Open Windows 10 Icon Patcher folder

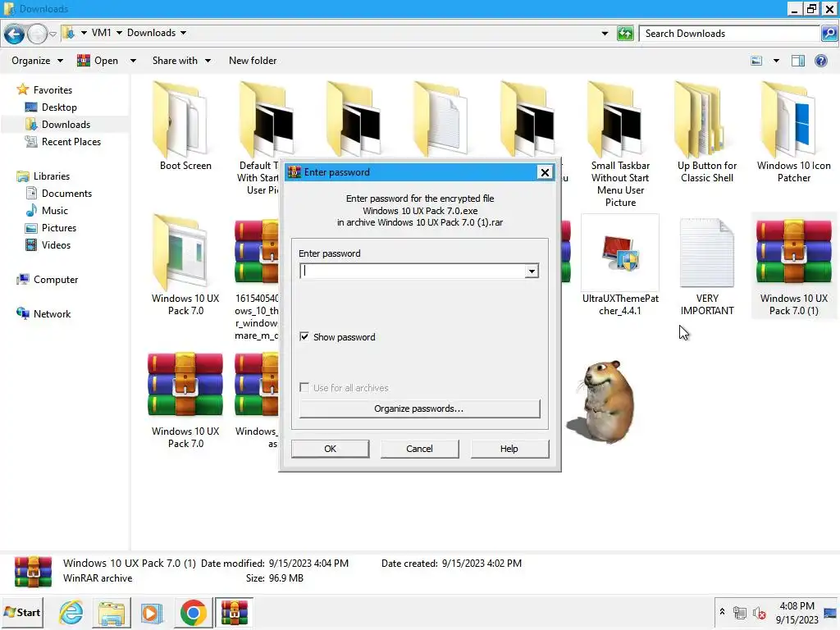(793, 132)
